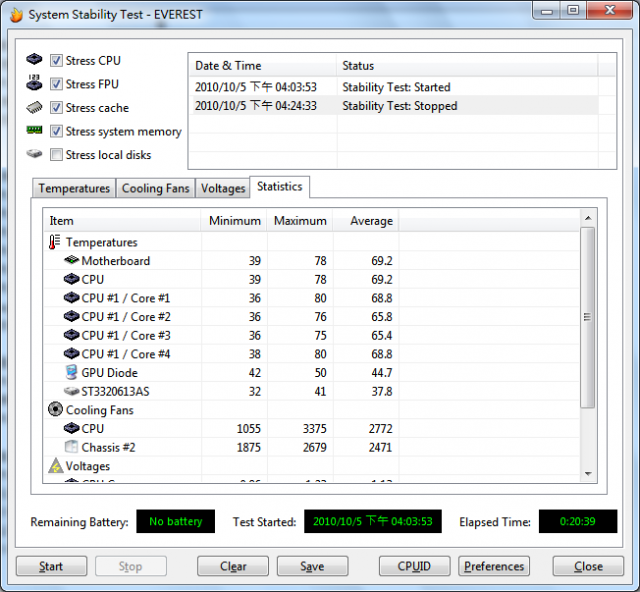The width and height of the screenshot is (640, 592).
Task: Click the statistics list scroll down arrow
Action: 588,474
